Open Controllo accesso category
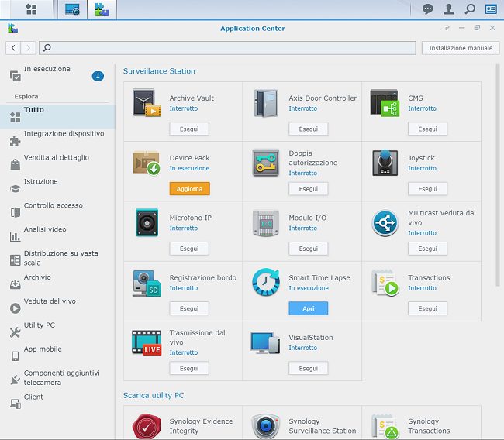Image resolution: width=504 pixels, height=440 pixels. pyautogui.click(x=57, y=212)
